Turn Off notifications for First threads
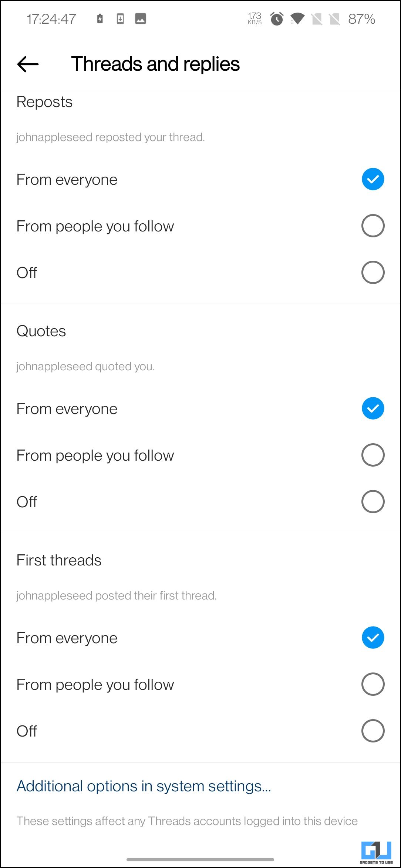 point(373,731)
